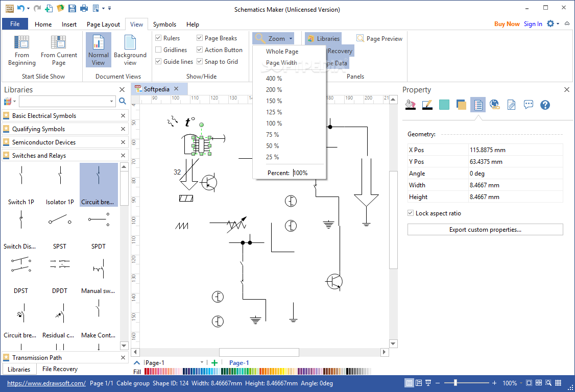Click zoom in plus on status bar
The height and width of the screenshot is (392, 575).
(494, 383)
